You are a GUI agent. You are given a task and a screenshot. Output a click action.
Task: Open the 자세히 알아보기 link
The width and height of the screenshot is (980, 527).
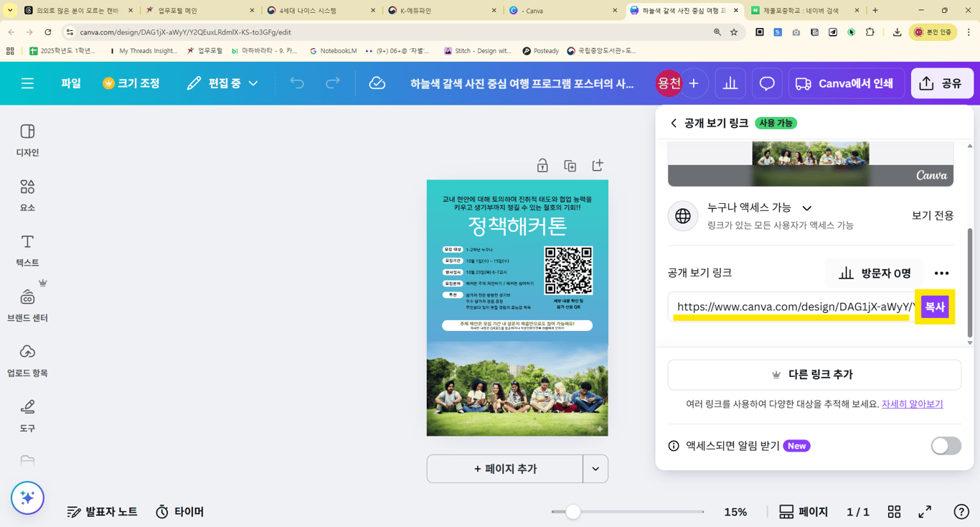(x=912, y=404)
